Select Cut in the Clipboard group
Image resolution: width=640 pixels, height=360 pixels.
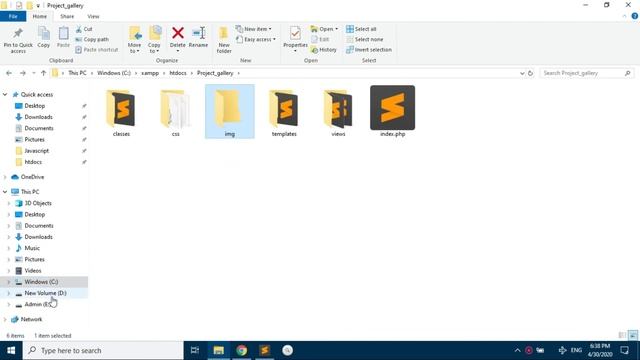[84, 29]
